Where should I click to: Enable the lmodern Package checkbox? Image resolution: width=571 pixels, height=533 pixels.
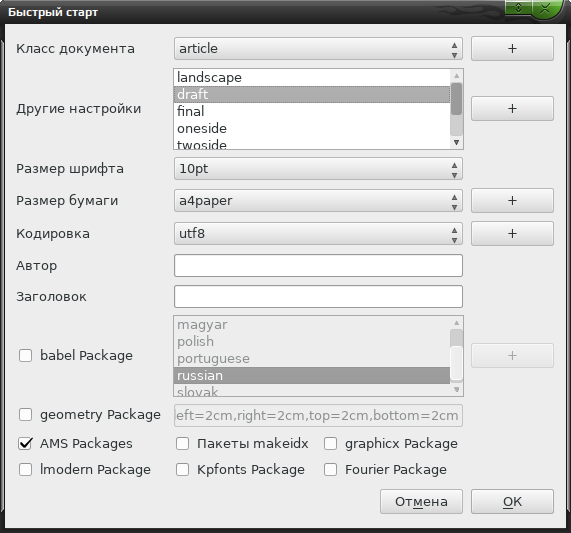point(25,469)
